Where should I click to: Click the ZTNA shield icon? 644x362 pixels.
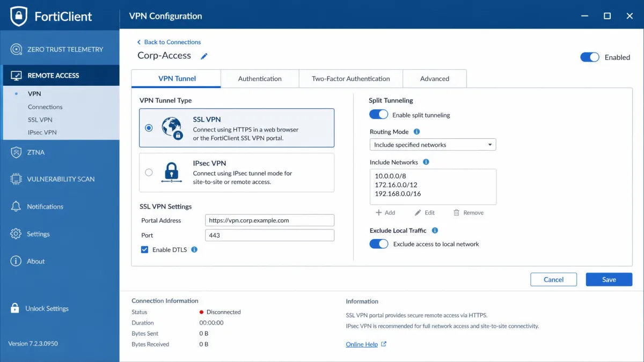pyautogui.click(x=16, y=152)
